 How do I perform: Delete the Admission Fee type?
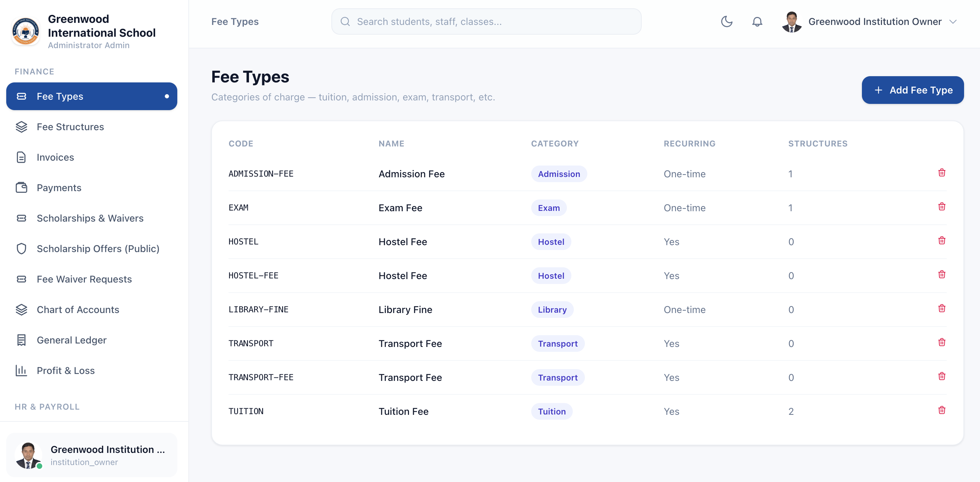(x=942, y=173)
